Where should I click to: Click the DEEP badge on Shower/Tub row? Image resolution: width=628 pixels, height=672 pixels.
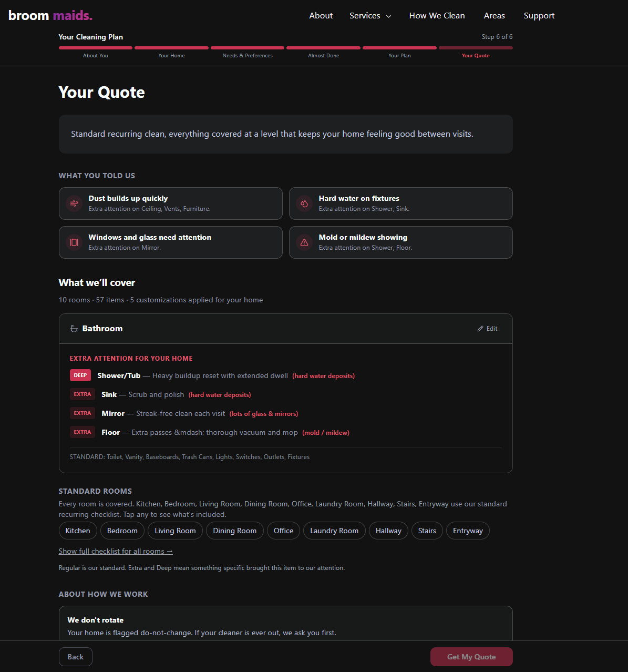pyautogui.click(x=80, y=375)
